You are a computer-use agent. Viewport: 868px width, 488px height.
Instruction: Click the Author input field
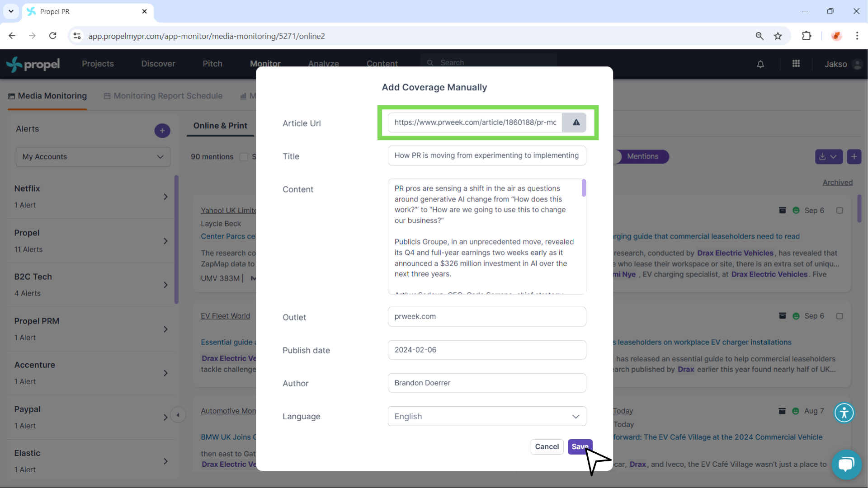(x=487, y=383)
